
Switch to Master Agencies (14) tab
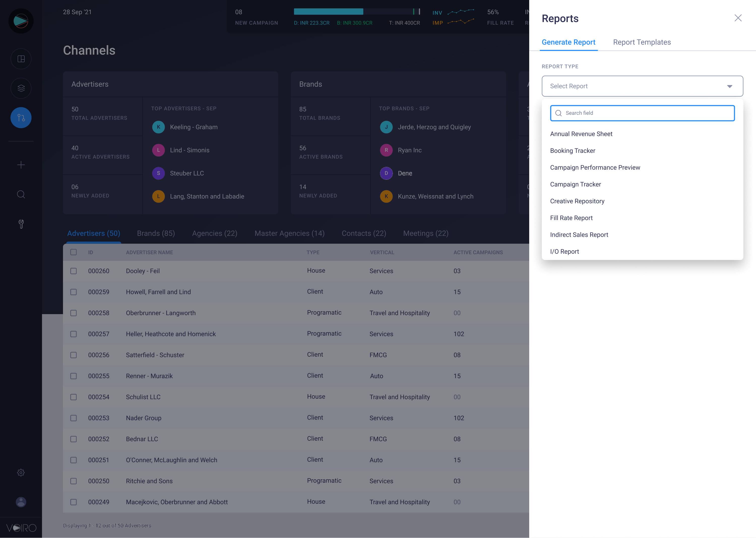289,233
